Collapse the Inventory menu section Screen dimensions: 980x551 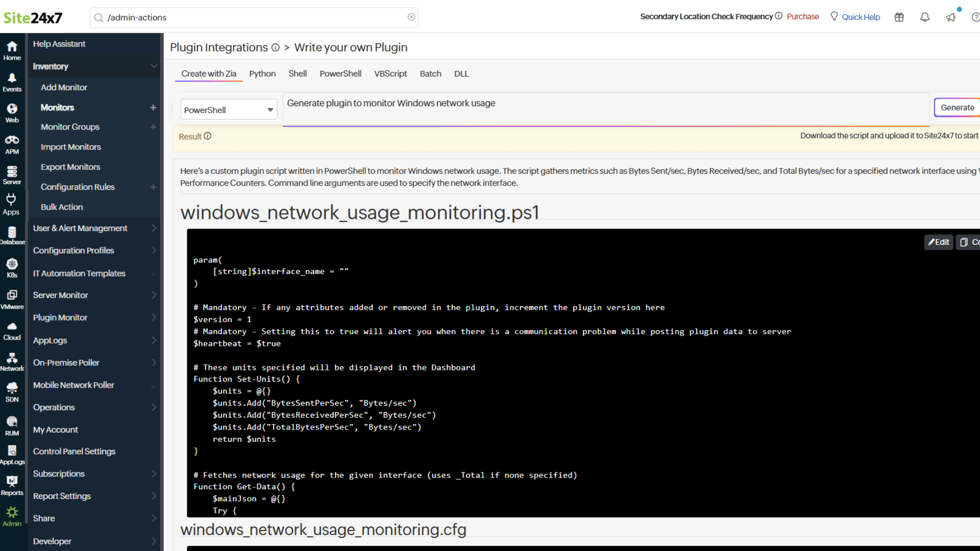tap(154, 66)
